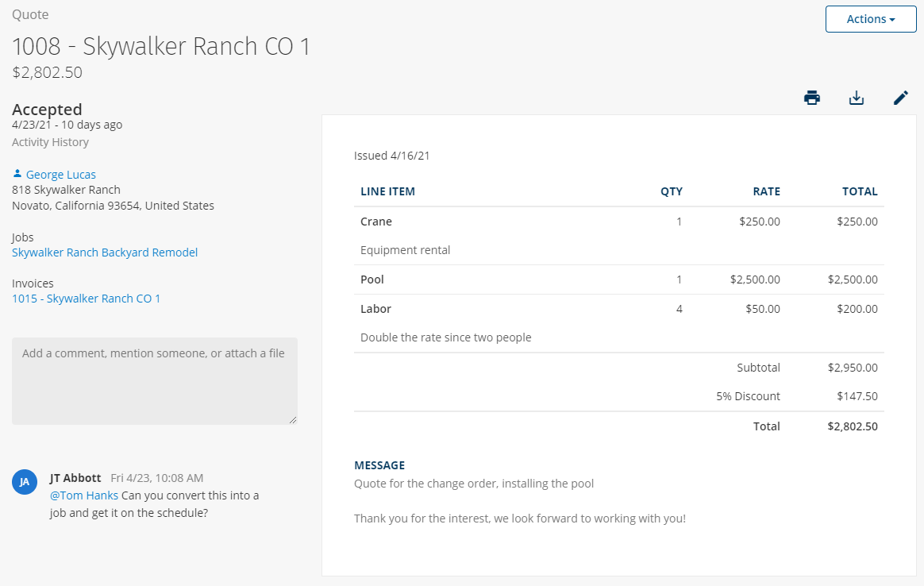Click the JA avatar of JT Abbott
Viewport: 924px width, 586px height.
point(25,482)
